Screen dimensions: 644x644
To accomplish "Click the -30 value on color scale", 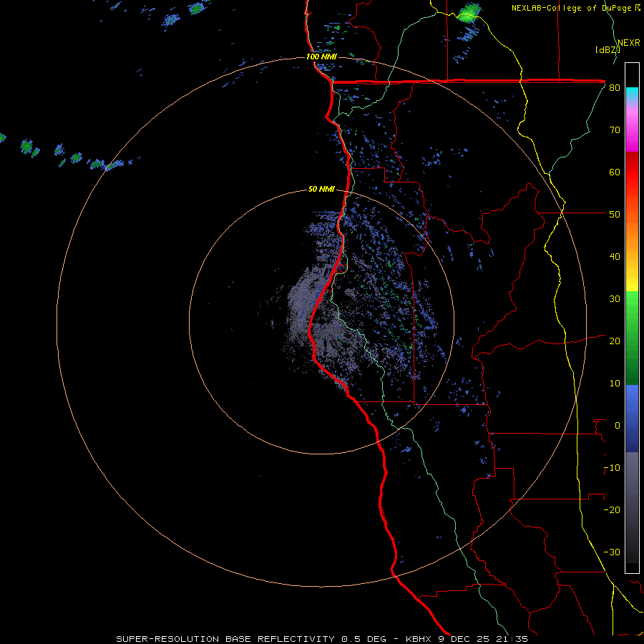I will coord(612,552).
